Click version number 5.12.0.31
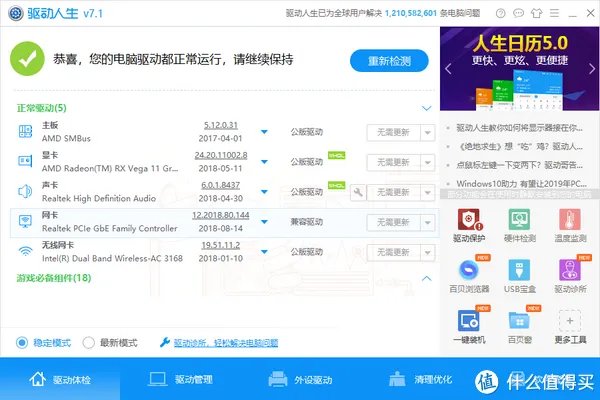The image size is (600, 400). (221, 125)
